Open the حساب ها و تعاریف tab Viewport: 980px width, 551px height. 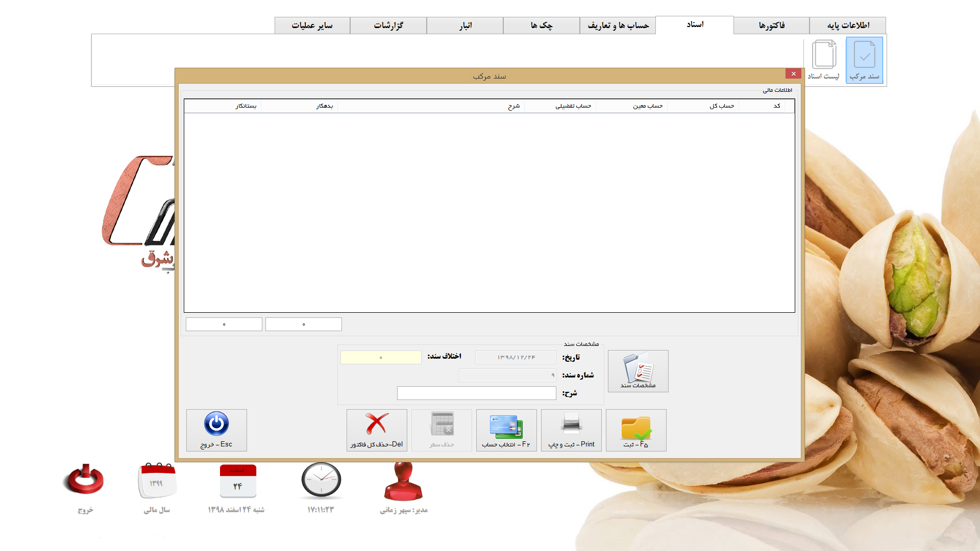618,26
